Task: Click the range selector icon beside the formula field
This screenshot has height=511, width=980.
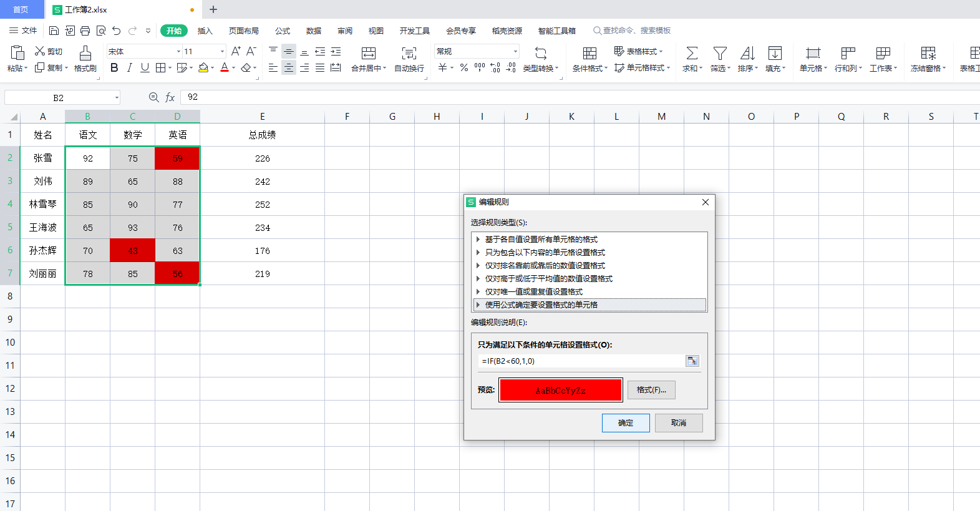Action: [692, 361]
